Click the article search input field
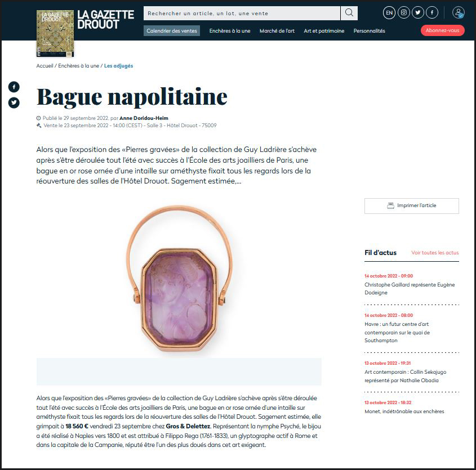 click(x=242, y=13)
